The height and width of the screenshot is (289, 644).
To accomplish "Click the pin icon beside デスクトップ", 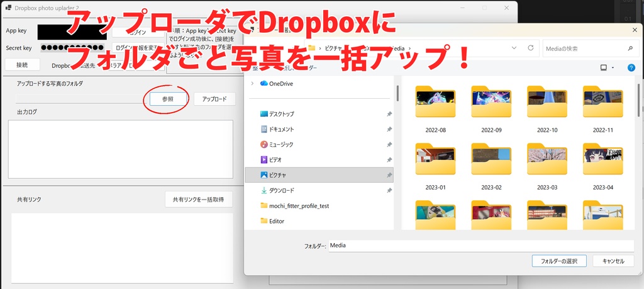I will coord(389,115).
